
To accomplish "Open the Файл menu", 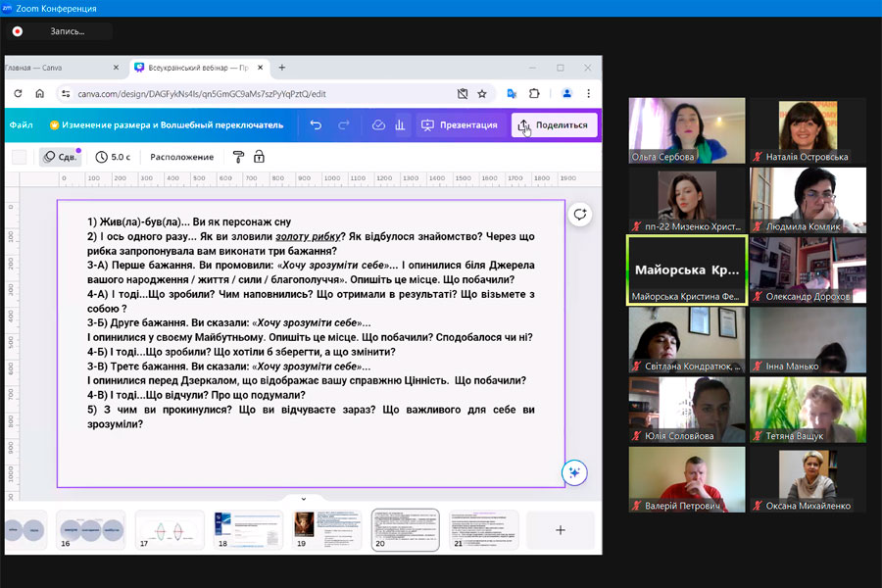I will coord(21,125).
